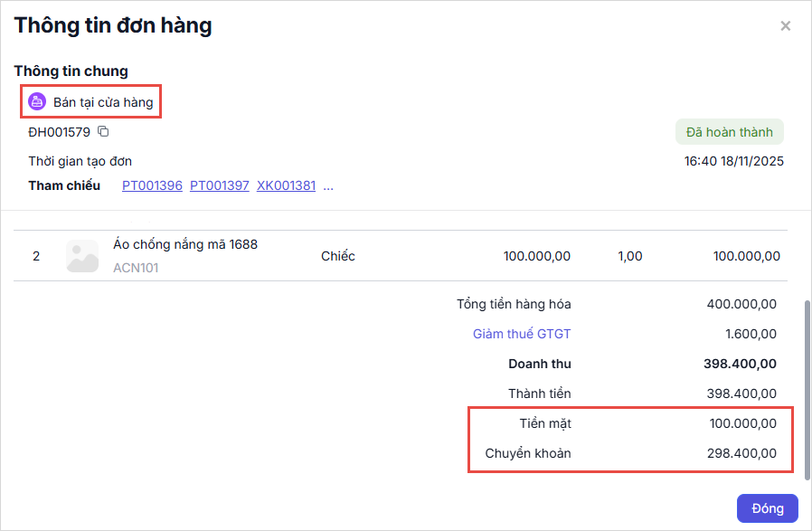Click the Doanh thu value 398.400,00
812x531 pixels.
739,364
